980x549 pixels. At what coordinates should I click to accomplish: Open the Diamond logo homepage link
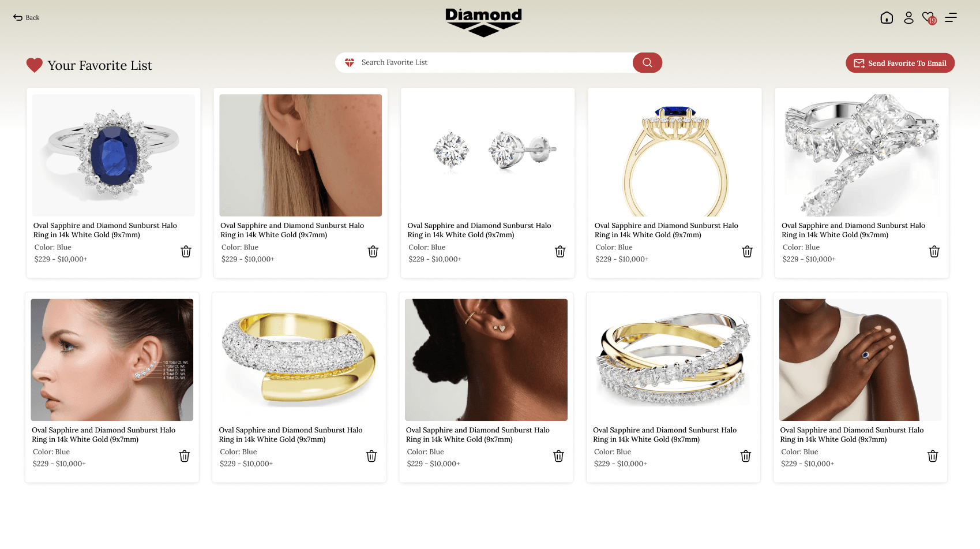483,23
